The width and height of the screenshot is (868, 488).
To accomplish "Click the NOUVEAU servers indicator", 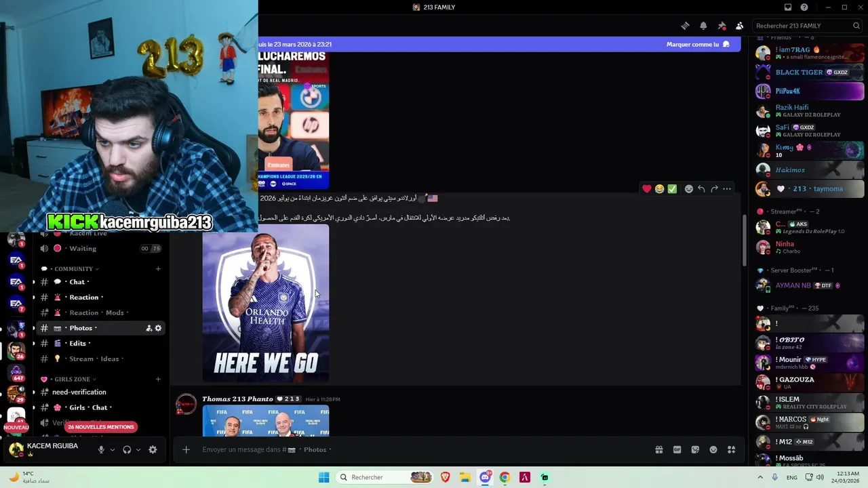I will [x=16, y=428].
